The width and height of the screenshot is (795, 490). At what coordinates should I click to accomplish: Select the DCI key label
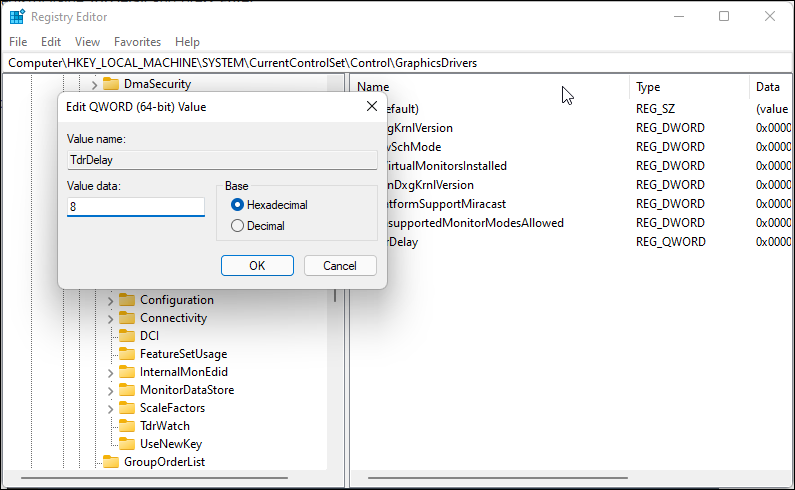click(150, 336)
